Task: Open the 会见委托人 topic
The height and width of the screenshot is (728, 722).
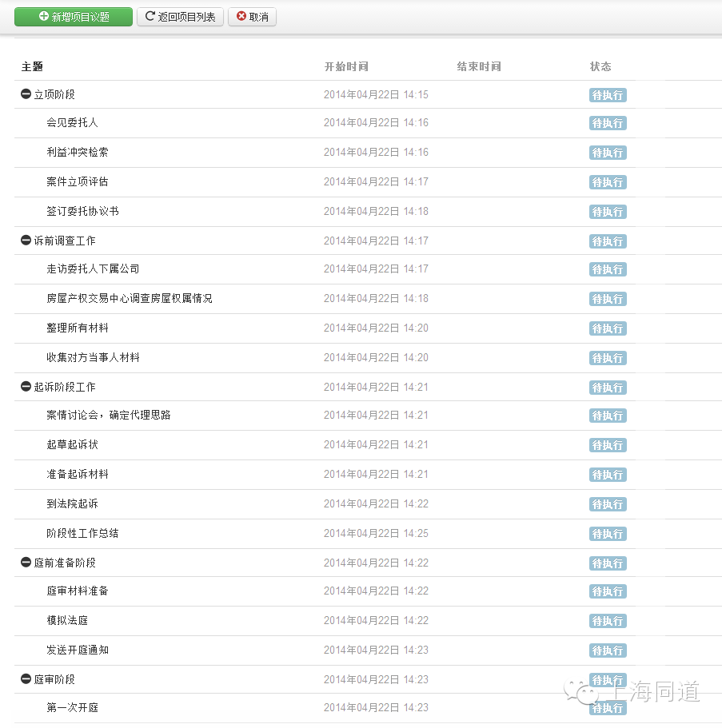Action: click(x=72, y=122)
